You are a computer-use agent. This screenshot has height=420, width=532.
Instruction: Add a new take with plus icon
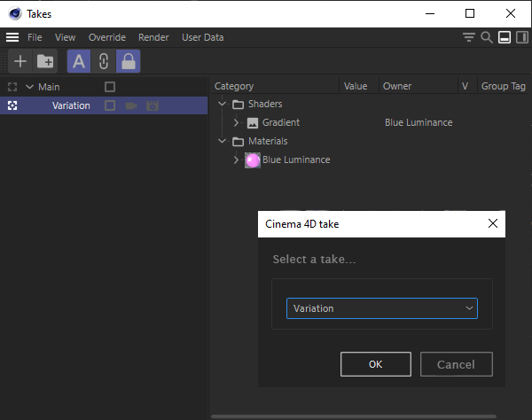pyautogui.click(x=20, y=61)
